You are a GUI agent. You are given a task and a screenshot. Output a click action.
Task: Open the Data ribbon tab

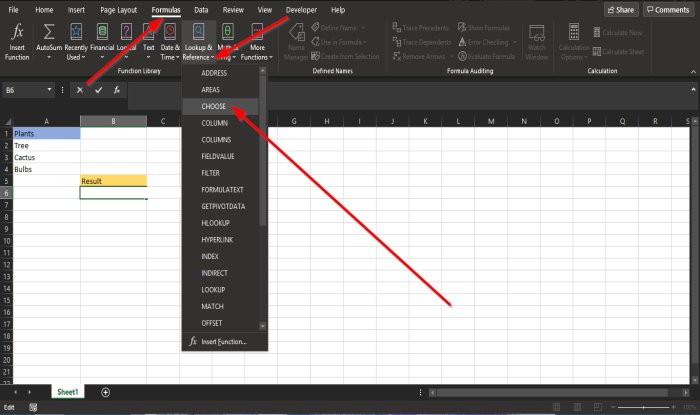coord(201,10)
